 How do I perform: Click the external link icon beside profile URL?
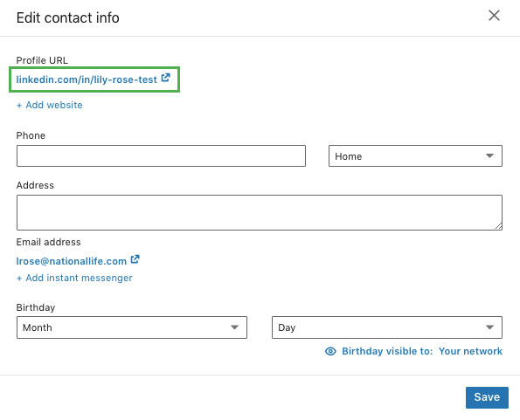point(165,78)
